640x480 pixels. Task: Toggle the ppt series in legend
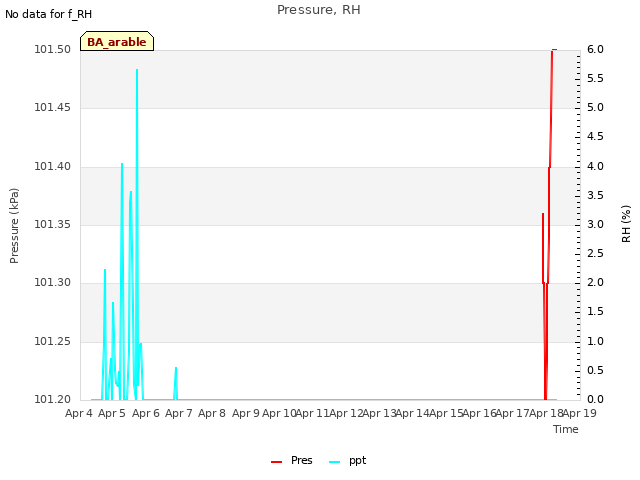point(347,461)
